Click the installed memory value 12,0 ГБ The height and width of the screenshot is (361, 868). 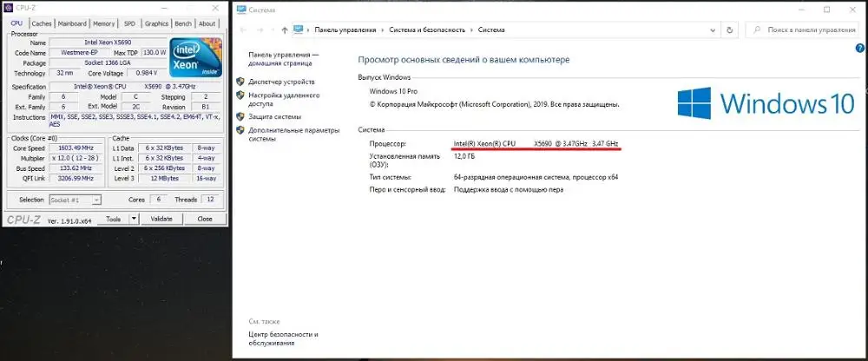464,156
